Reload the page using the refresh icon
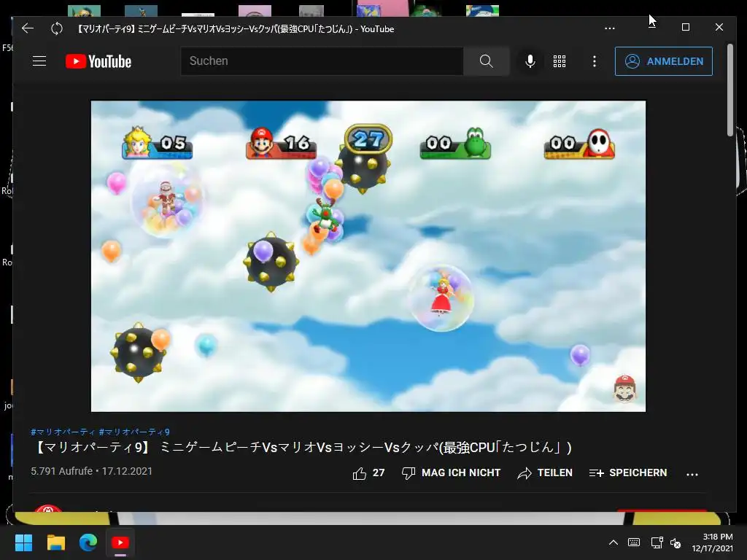This screenshot has height=560, width=747. point(57,28)
